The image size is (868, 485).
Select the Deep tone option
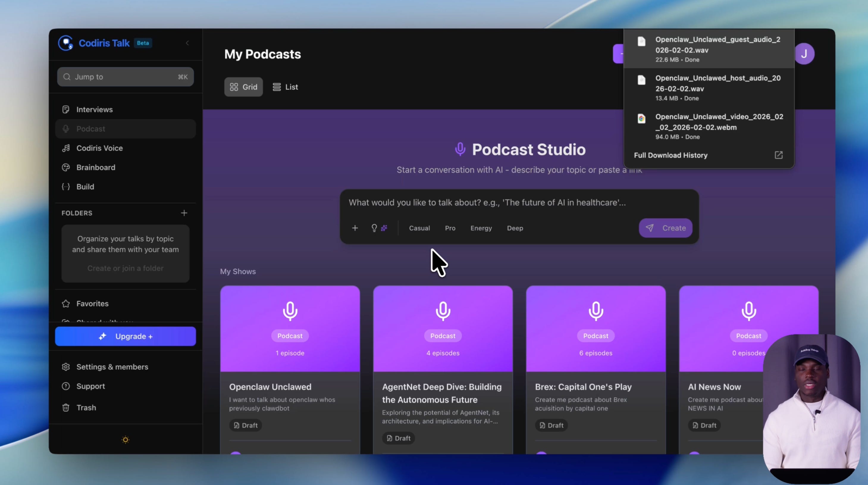coord(515,228)
